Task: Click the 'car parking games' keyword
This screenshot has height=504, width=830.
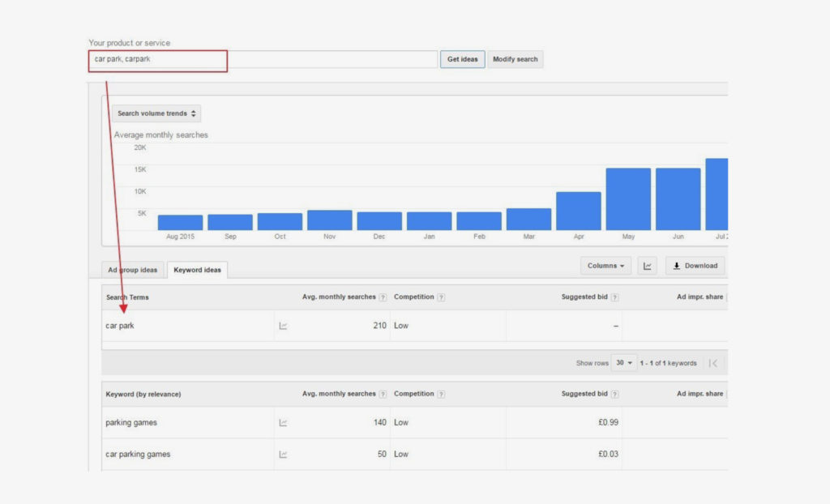Action: tap(138, 455)
